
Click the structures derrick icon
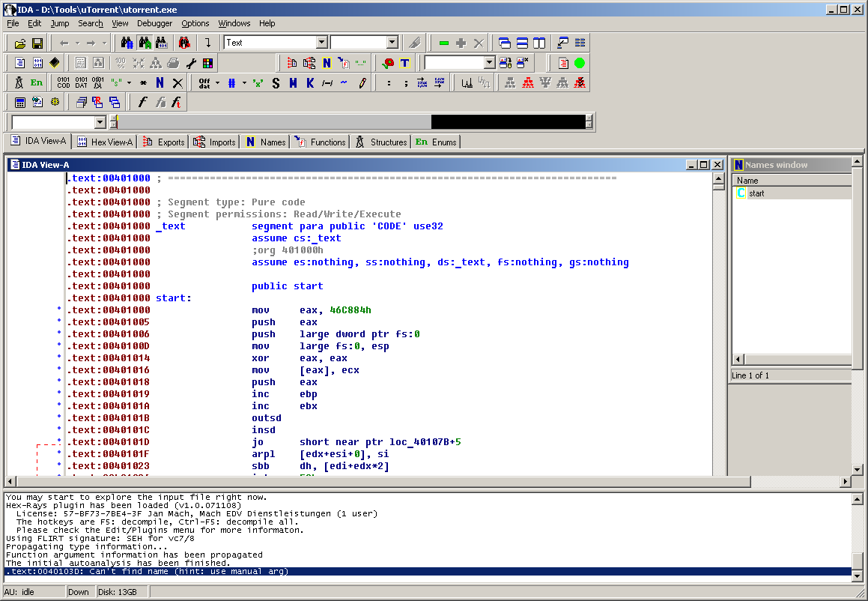pyautogui.click(x=19, y=83)
